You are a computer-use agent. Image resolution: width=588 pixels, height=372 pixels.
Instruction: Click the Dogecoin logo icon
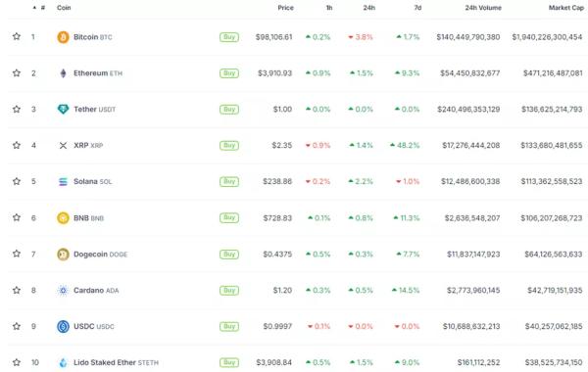(x=63, y=254)
